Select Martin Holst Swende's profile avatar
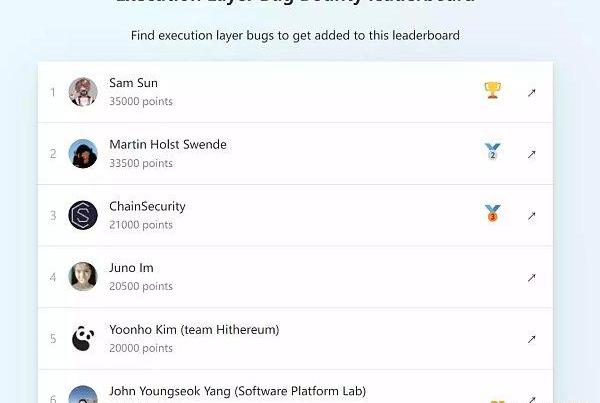 pyautogui.click(x=83, y=153)
